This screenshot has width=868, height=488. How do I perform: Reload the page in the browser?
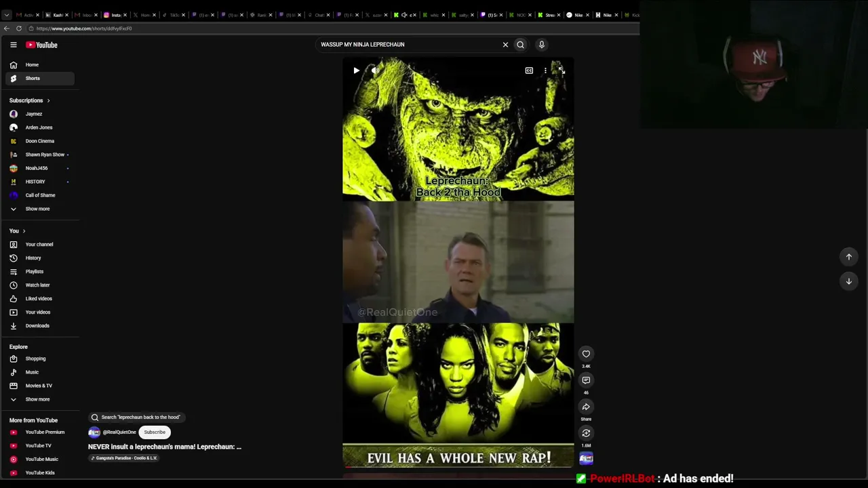click(x=19, y=28)
